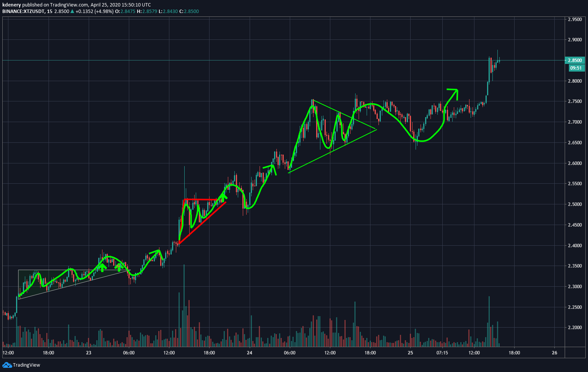Click the TradingView brand text at bottom
This screenshot has width=588, height=372.
click(27, 365)
